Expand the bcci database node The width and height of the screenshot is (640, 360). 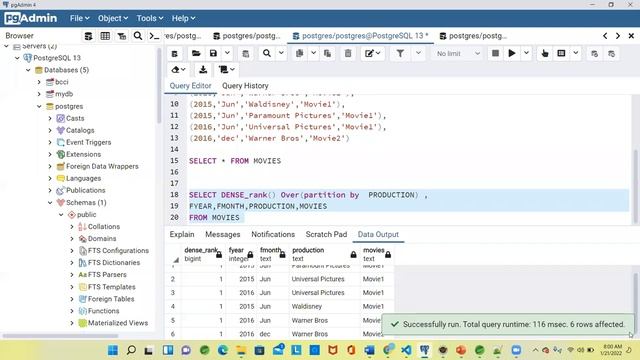(x=39, y=82)
